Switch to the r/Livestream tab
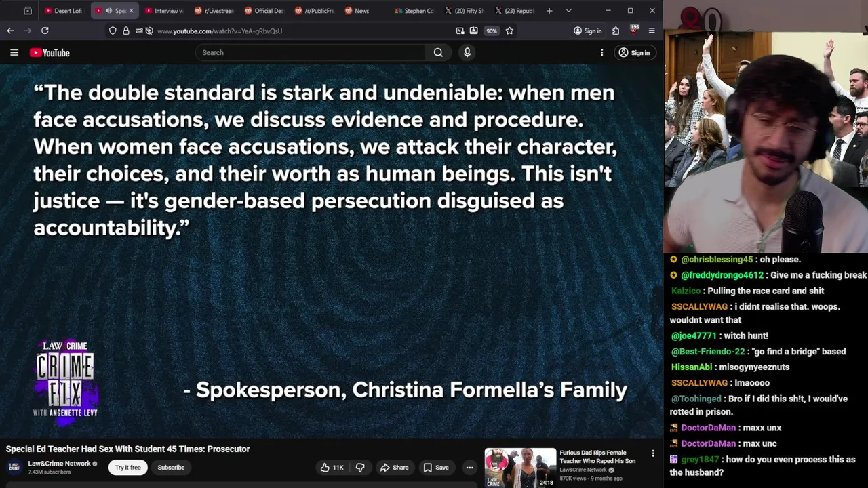Viewport: 868px width, 488px height. (x=214, y=11)
